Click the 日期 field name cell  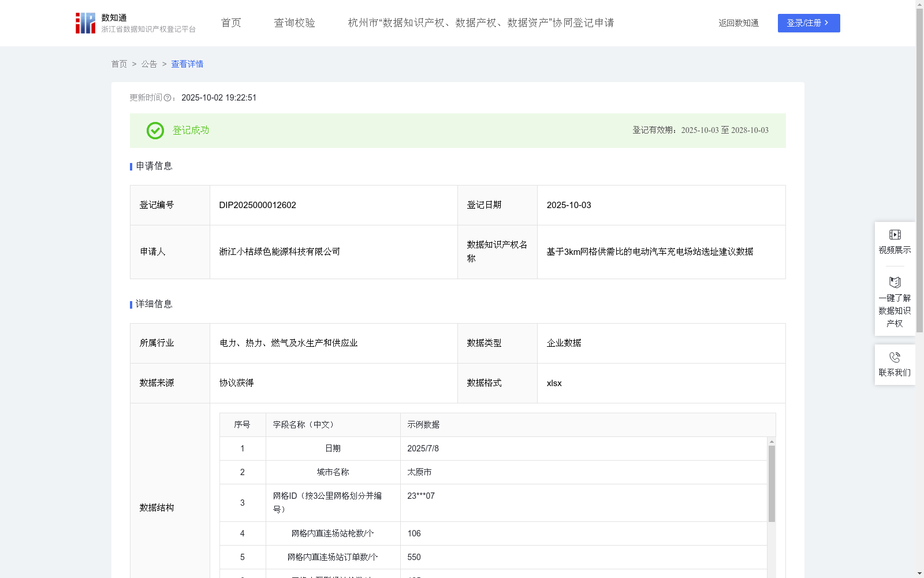point(333,449)
